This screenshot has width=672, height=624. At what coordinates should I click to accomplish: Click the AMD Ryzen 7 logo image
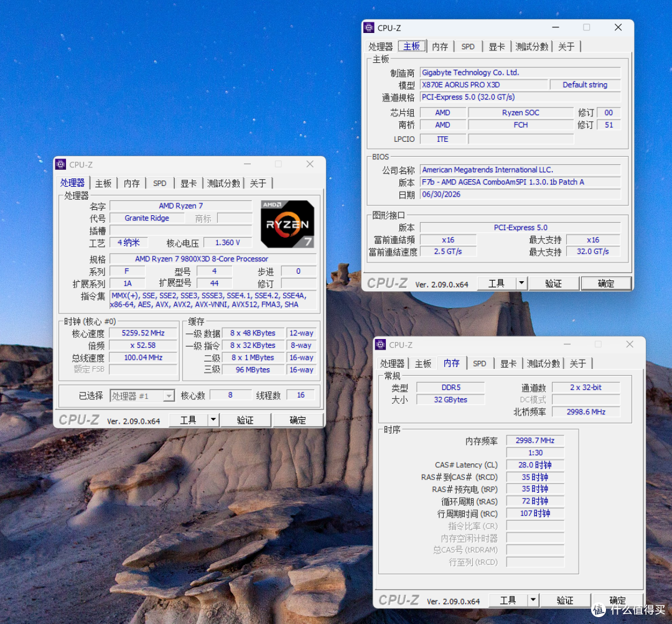[x=287, y=224]
